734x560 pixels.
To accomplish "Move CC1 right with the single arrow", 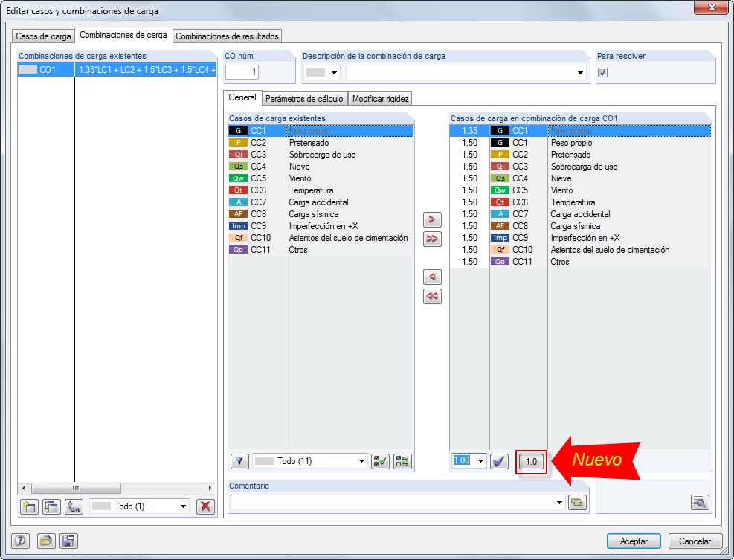I will [x=431, y=219].
